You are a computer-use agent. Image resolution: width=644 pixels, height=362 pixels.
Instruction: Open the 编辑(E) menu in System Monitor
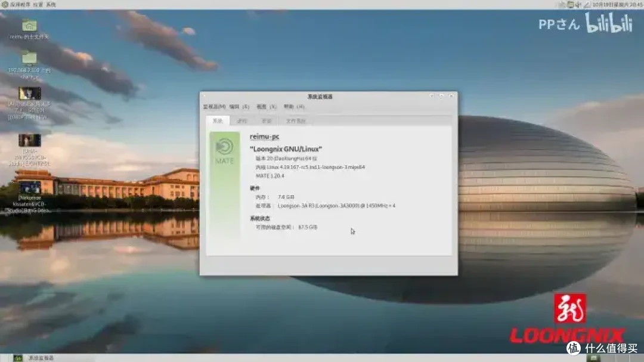[x=239, y=106]
